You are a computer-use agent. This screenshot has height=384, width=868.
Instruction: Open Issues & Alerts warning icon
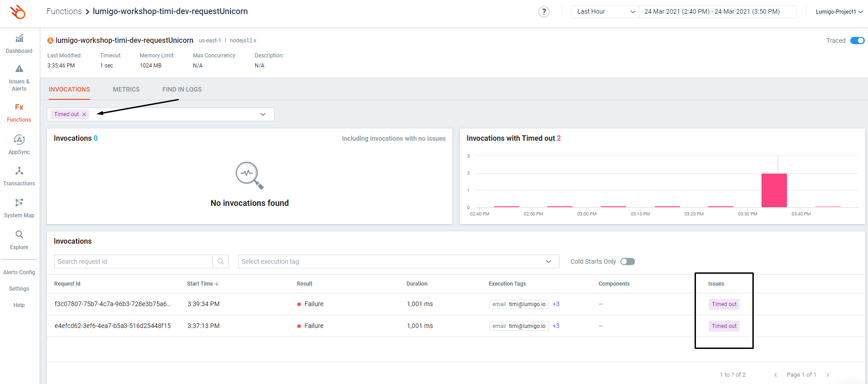[19, 69]
